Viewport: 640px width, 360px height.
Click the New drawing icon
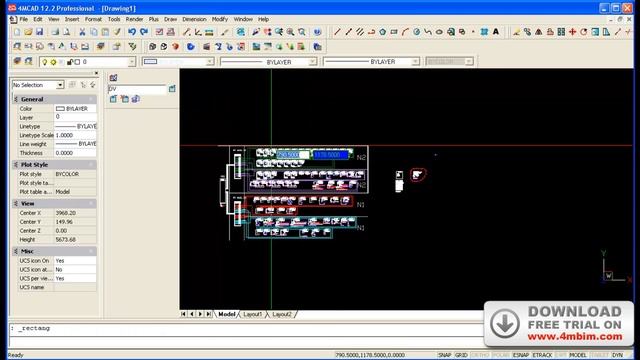pos(17,32)
